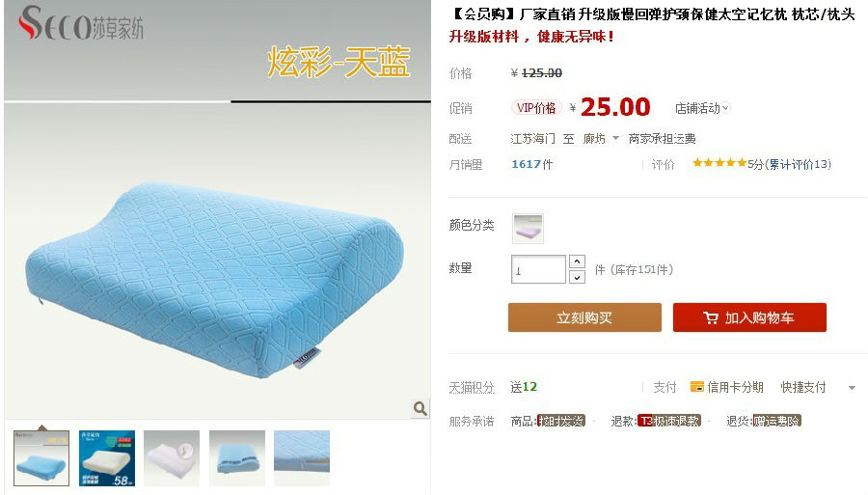Click 立刻购买 buy now button

coord(584,317)
